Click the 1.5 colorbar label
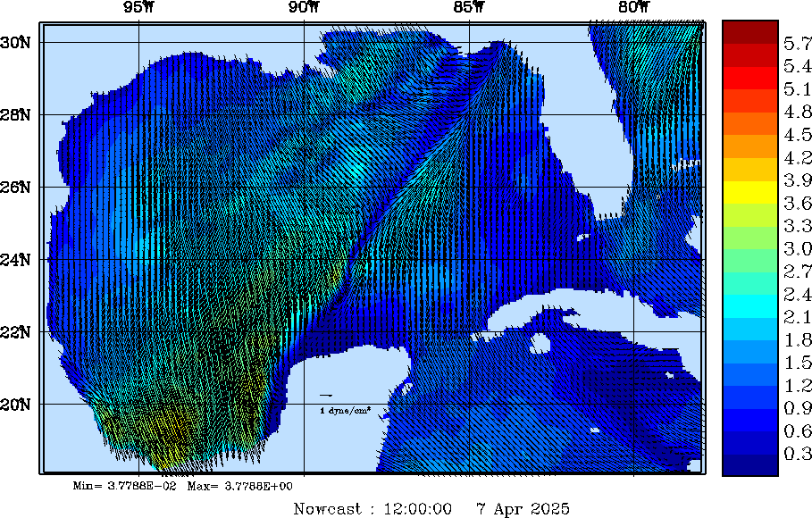The image size is (812, 518). pos(798,363)
